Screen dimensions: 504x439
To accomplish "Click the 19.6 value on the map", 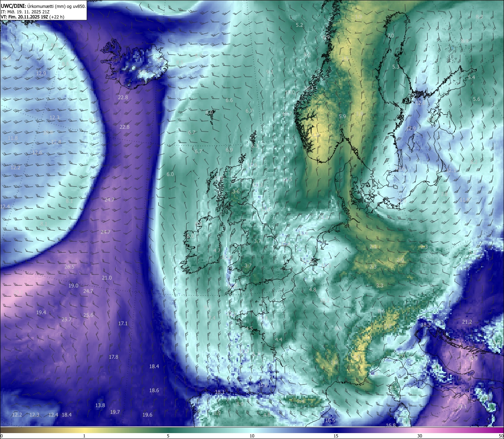I will tap(147, 415).
